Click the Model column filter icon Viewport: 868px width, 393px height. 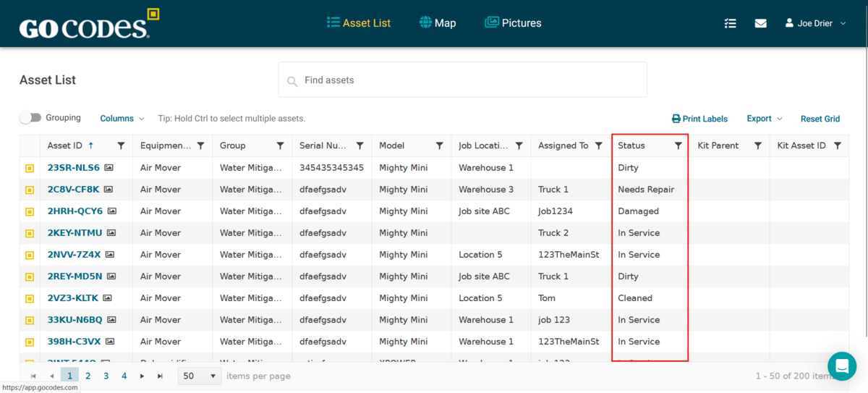[x=439, y=145]
